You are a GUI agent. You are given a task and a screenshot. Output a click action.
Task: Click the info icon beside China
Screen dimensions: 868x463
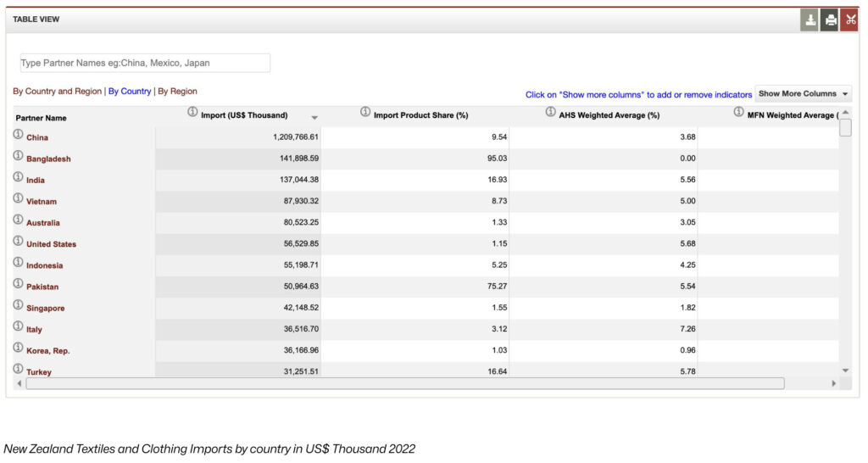point(18,135)
